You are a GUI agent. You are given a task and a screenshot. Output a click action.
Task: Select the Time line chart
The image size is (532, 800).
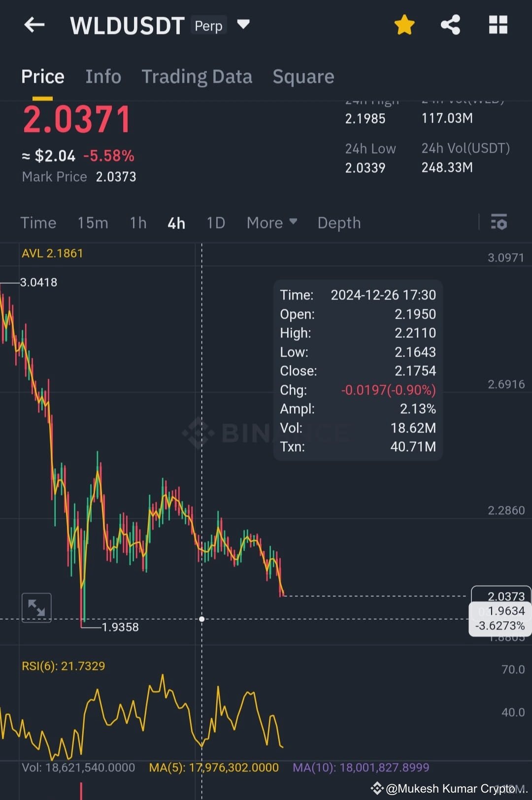pos(38,223)
